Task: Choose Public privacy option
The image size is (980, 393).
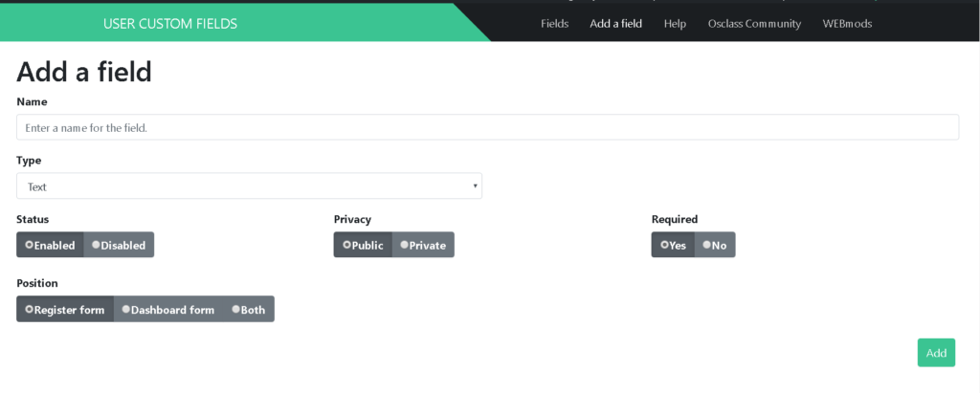Action: [363, 245]
